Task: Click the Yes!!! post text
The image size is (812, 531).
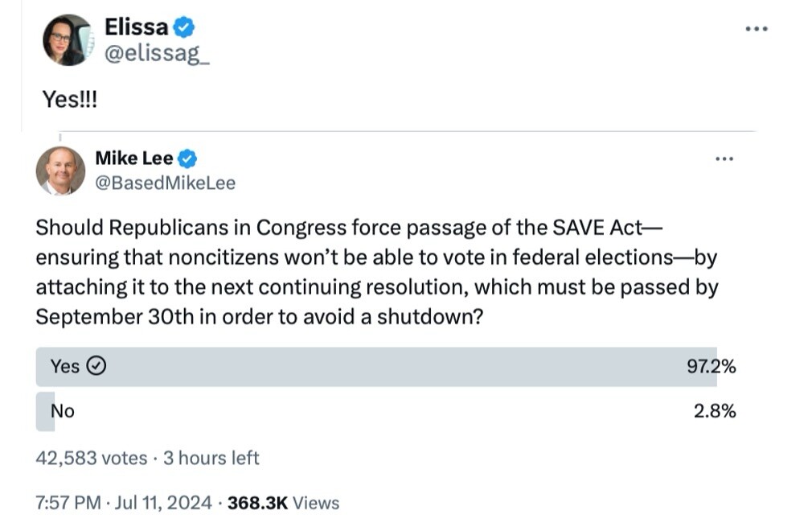Action: point(69,99)
